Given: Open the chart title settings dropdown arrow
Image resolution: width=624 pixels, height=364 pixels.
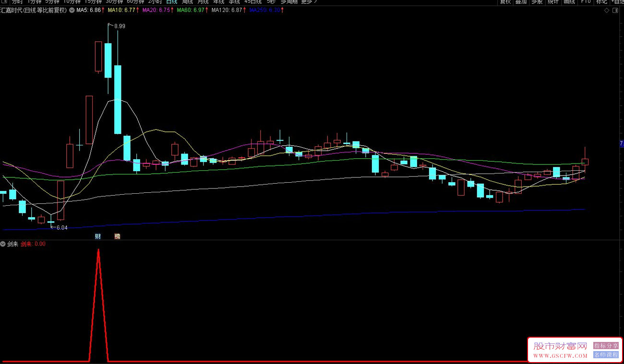Looking at the screenshot, I should (72, 10).
